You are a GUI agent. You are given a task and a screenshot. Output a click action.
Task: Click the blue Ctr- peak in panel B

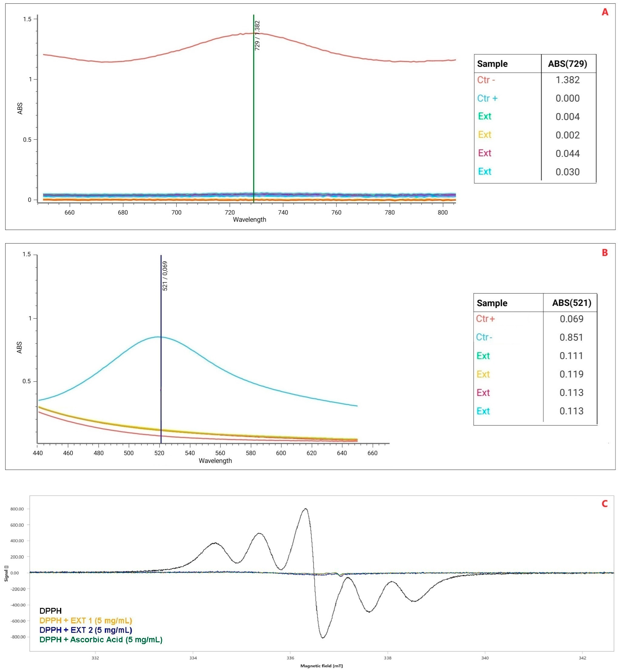tap(158, 337)
